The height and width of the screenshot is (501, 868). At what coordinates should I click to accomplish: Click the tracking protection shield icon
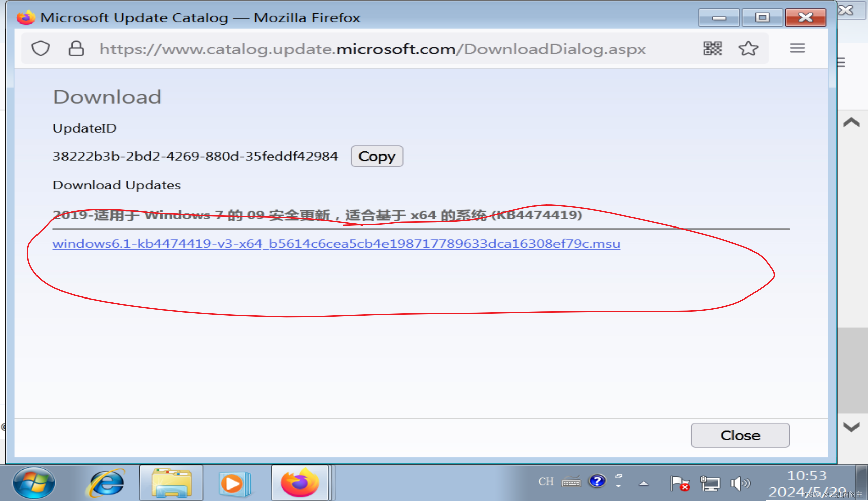(41, 49)
